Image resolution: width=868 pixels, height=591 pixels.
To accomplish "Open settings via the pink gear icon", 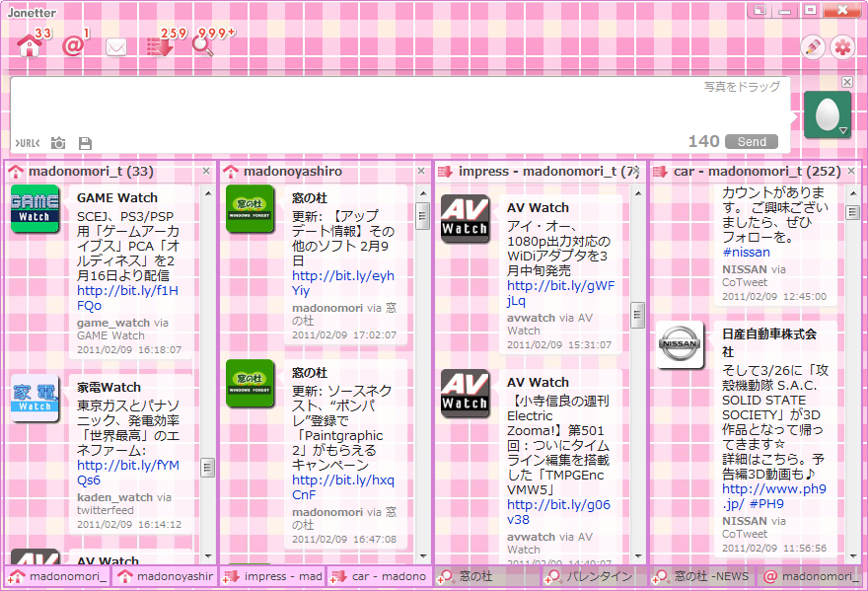I will coord(842,47).
